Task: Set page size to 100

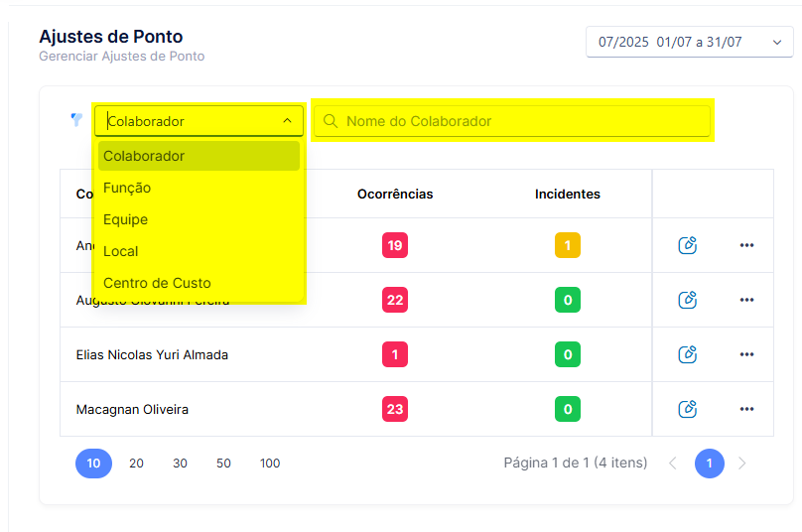Action: click(x=270, y=464)
